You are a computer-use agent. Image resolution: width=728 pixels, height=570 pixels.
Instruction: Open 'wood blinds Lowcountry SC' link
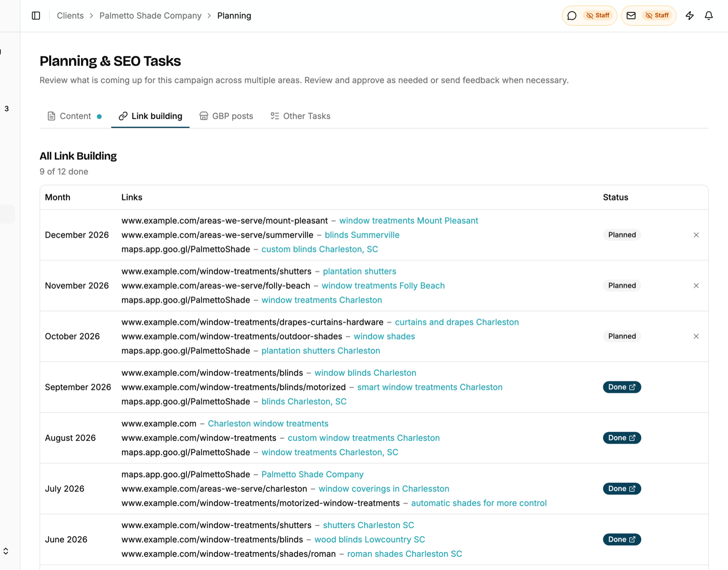(x=370, y=540)
